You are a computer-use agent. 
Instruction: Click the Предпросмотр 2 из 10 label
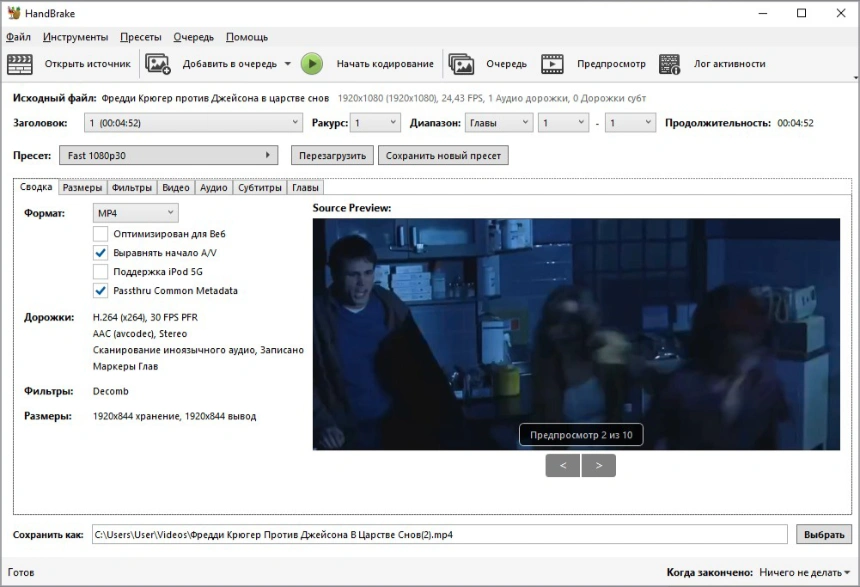pyautogui.click(x=581, y=435)
